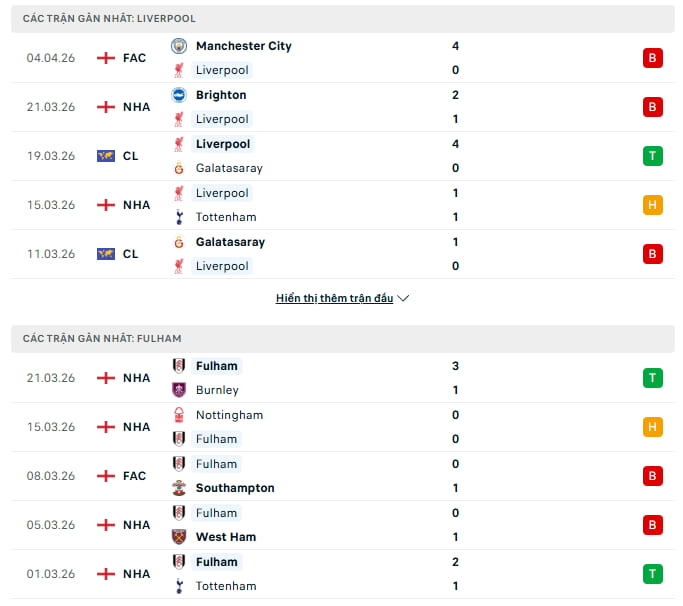Click England flag beside FAC on 04.04.26
Screen dimensions: 683x606
click(x=106, y=58)
